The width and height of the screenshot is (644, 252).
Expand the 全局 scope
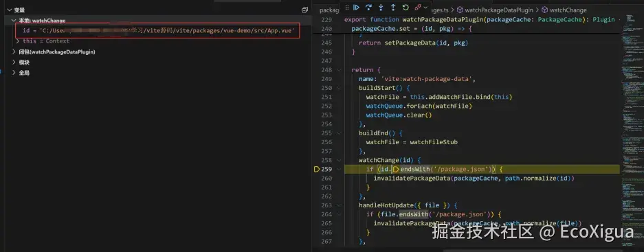[x=14, y=73]
